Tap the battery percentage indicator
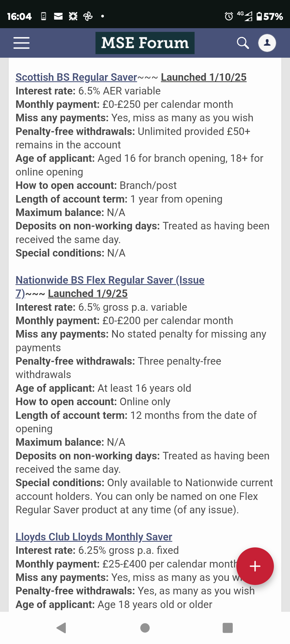The height and width of the screenshot is (644, 290). 270,16
